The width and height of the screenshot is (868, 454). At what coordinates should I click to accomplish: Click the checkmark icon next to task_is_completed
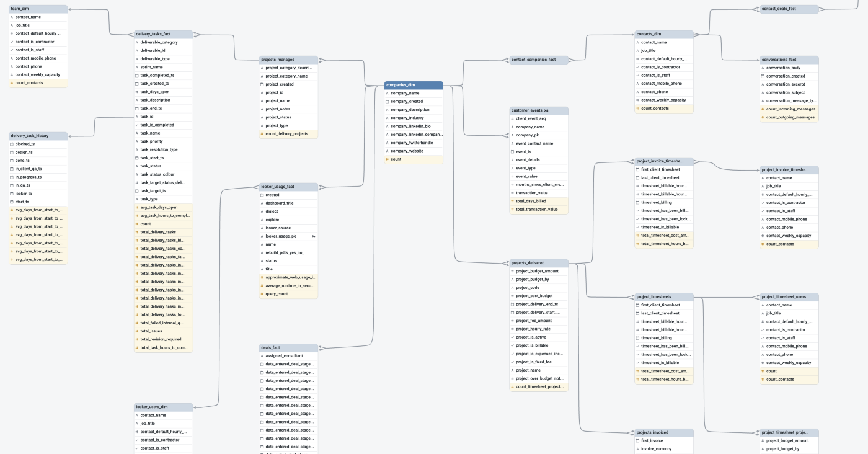(137, 125)
